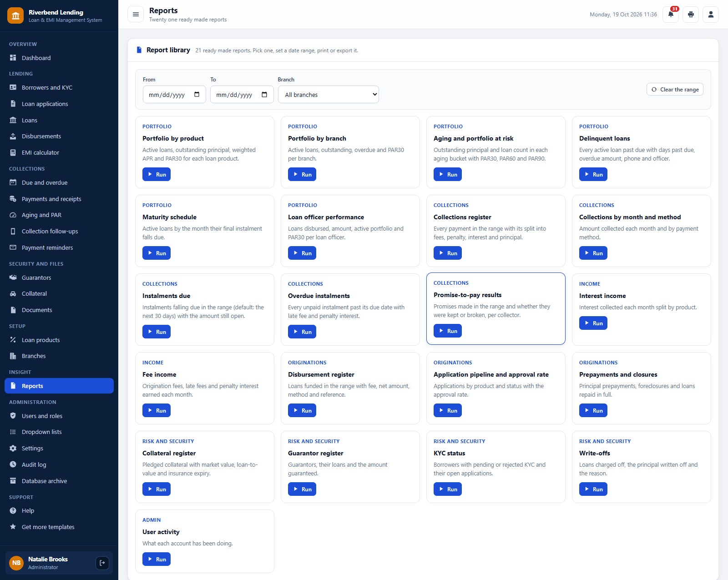Run the Disbursement register report

pos(302,410)
